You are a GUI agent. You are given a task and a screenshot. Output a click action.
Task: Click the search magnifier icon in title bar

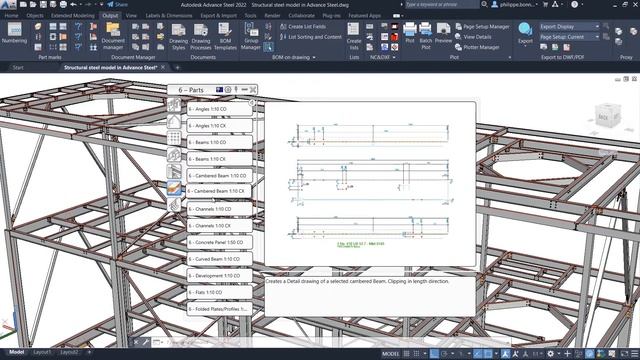pyautogui.click(x=484, y=4)
